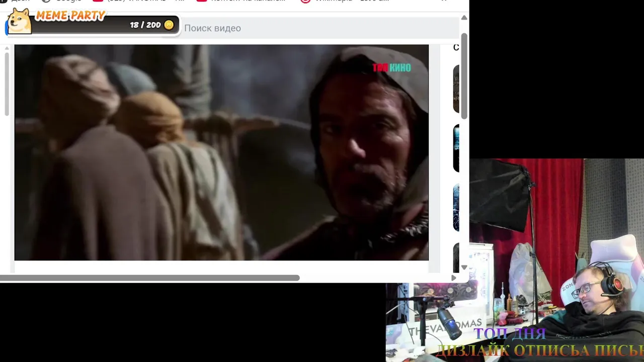Screen dimensions: 644x362
Task: Click the Doge icon in Meme Party overlay
Action: pos(19,21)
